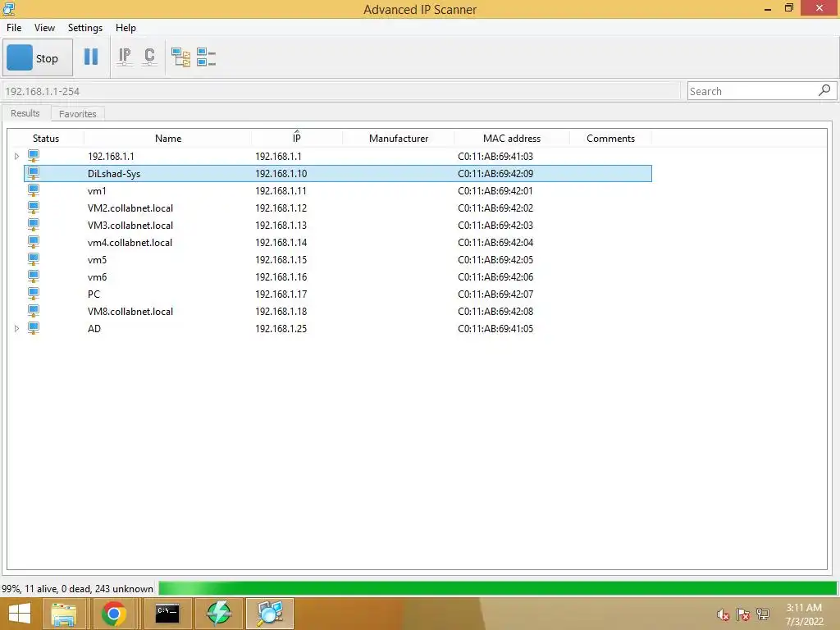Click the search magnifier icon

tap(824, 90)
